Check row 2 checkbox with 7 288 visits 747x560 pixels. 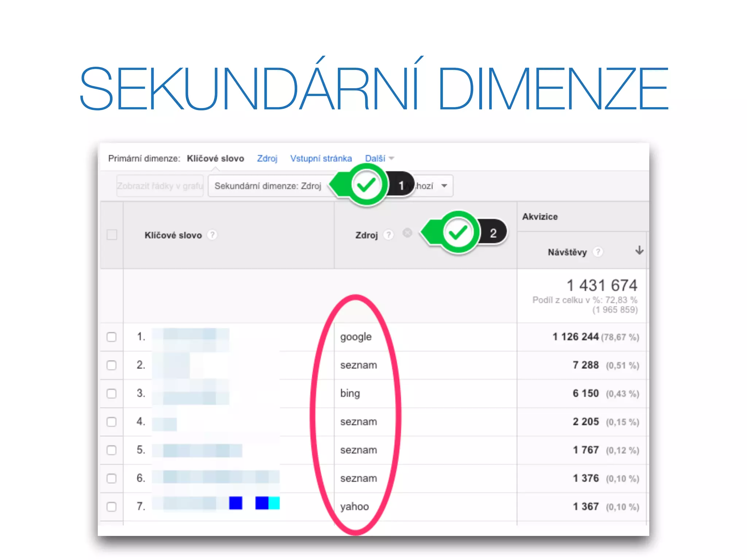pyautogui.click(x=112, y=365)
